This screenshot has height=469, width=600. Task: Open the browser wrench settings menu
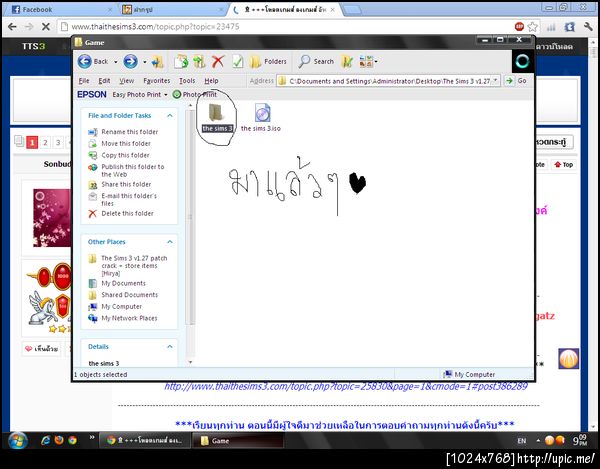tap(588, 26)
